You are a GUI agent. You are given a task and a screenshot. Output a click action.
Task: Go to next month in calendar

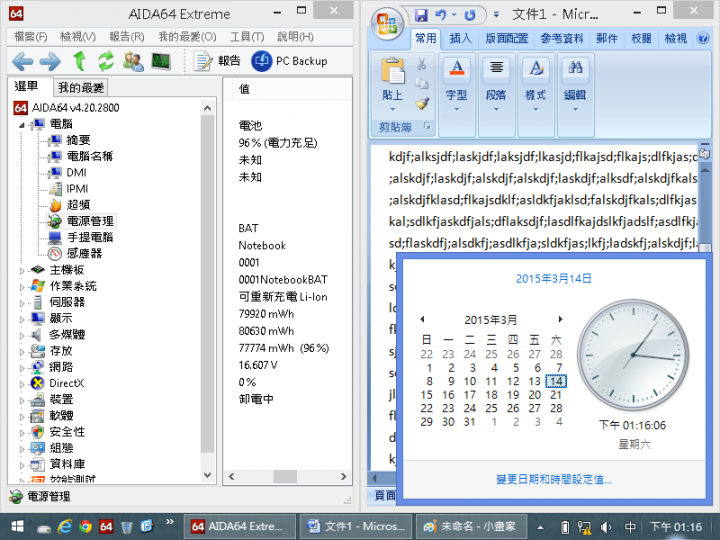(x=560, y=319)
